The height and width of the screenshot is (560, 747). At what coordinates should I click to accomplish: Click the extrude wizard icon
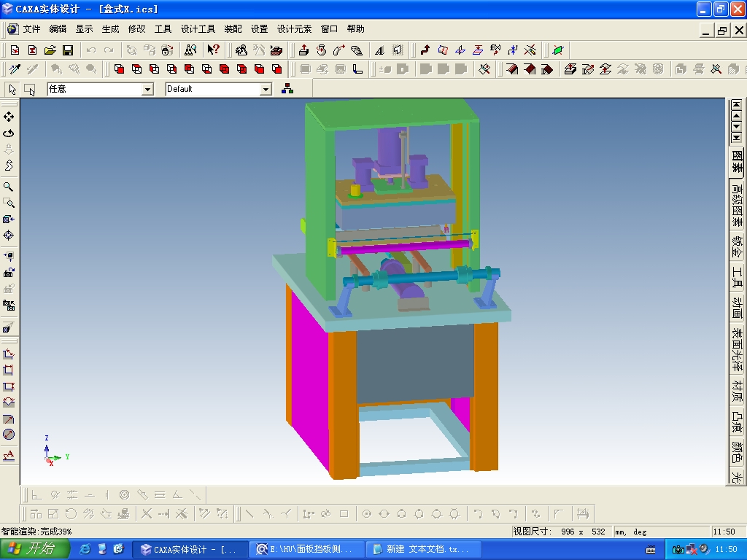click(303, 50)
